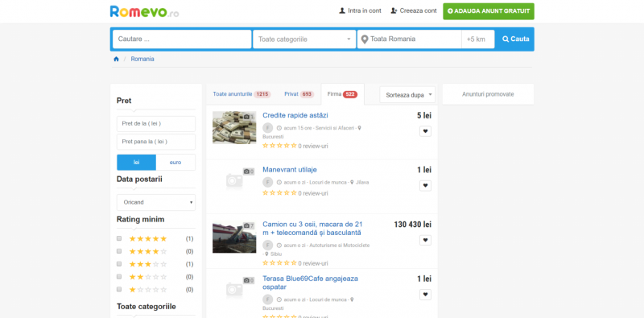Image resolution: width=644 pixels, height=318 pixels.
Task: Click the 130 430 lei price
Action: [413, 225]
